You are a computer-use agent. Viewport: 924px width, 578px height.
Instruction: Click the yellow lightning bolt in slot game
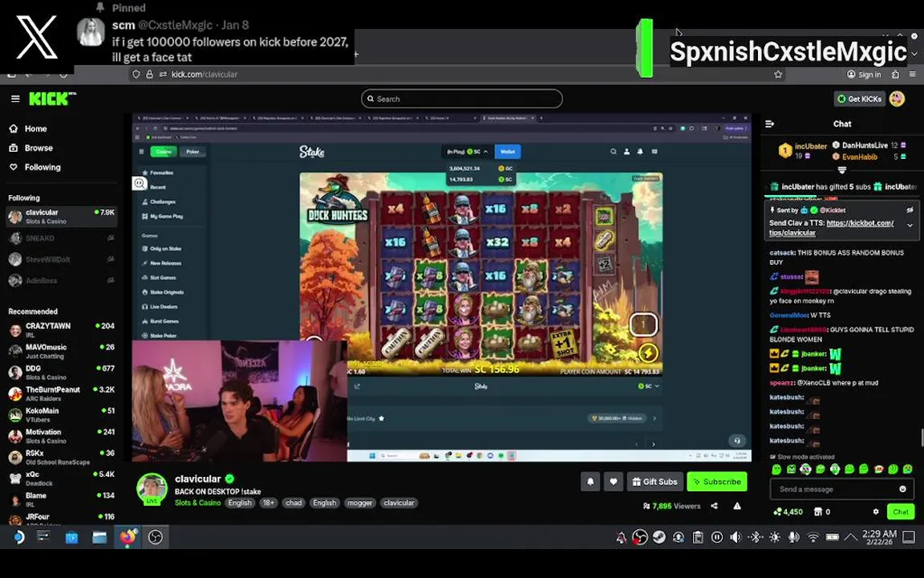(648, 352)
